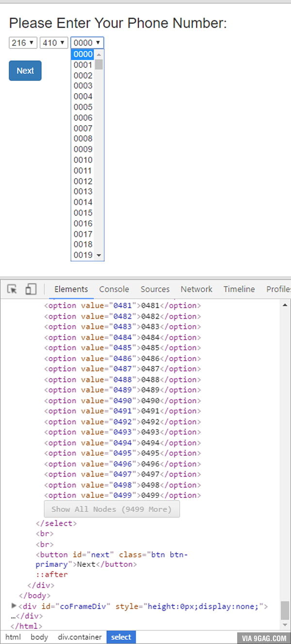Click Show All Nodes (9499 More) button

pos(112,509)
